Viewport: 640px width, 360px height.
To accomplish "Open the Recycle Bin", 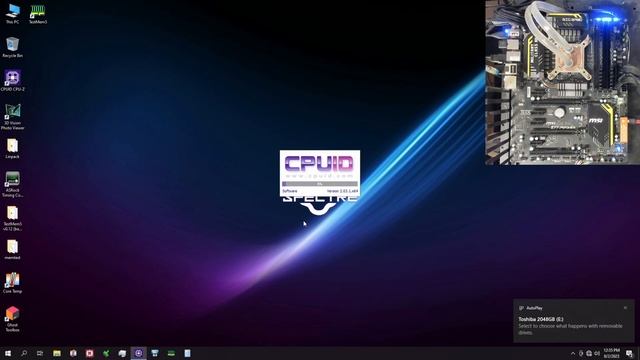I will (12, 47).
